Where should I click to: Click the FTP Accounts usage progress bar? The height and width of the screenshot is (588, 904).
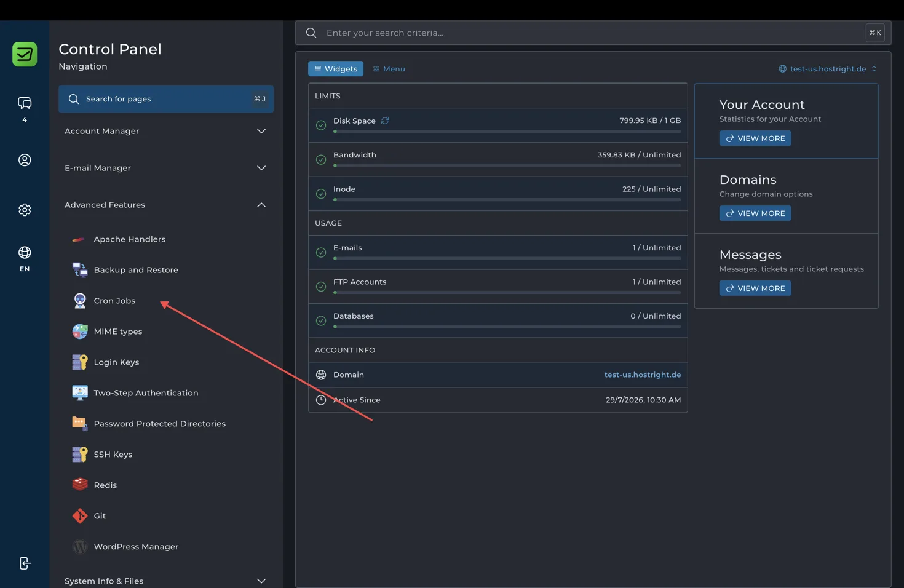[507, 293]
